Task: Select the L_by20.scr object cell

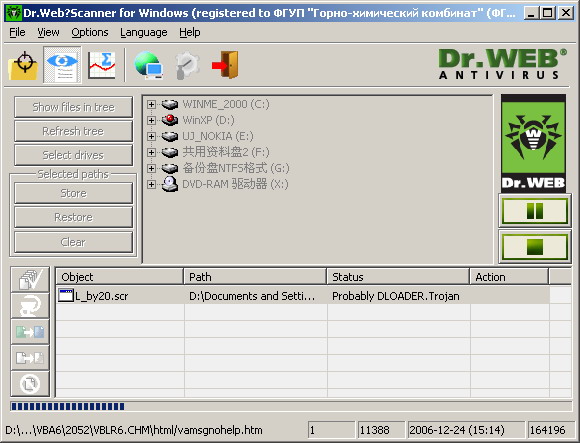Action: point(120,296)
